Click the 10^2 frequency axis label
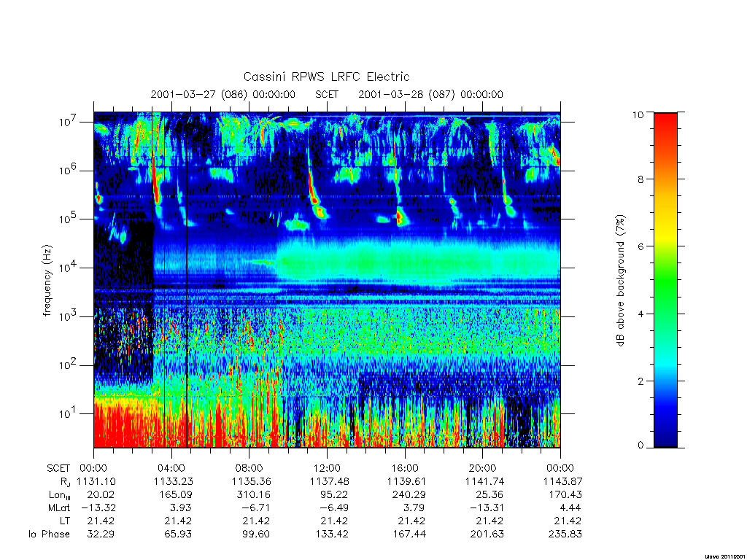Screen dimensions: 747x560 pyautogui.click(x=68, y=365)
